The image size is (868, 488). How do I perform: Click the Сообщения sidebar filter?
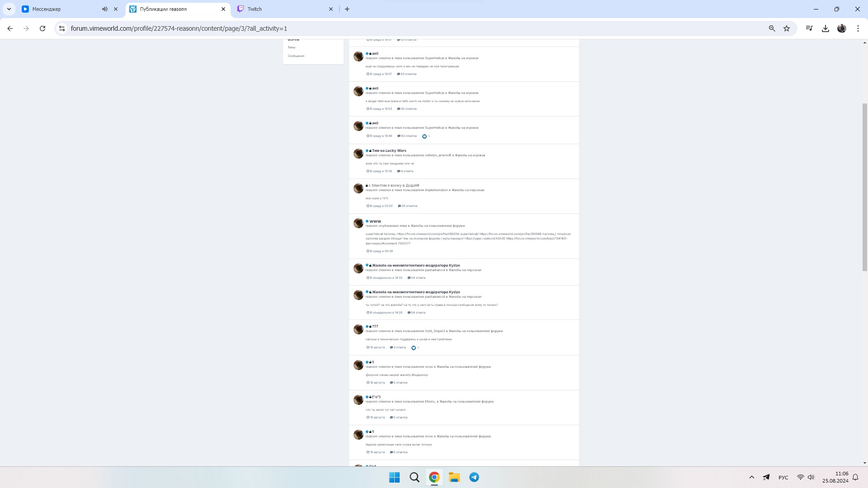[296, 56]
